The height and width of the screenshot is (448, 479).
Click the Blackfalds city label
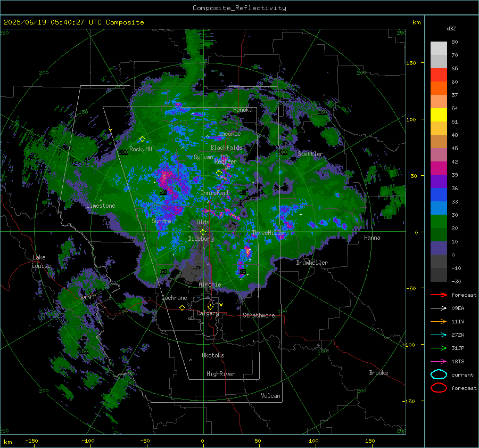[226, 148]
